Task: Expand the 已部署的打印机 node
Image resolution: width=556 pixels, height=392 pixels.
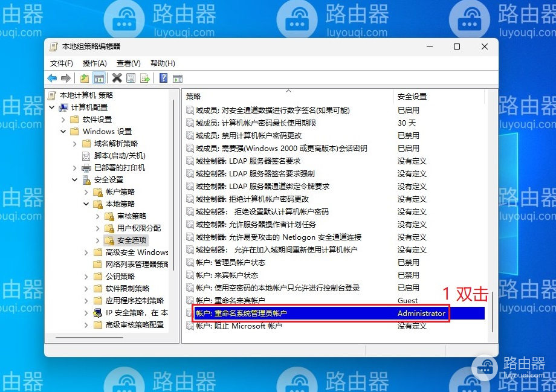Action: click(x=75, y=168)
